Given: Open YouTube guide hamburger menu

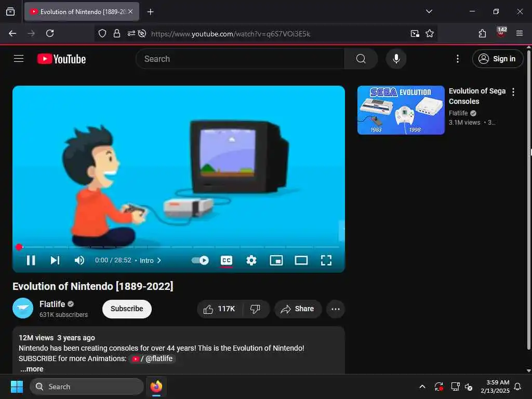Looking at the screenshot, I should tap(19, 59).
